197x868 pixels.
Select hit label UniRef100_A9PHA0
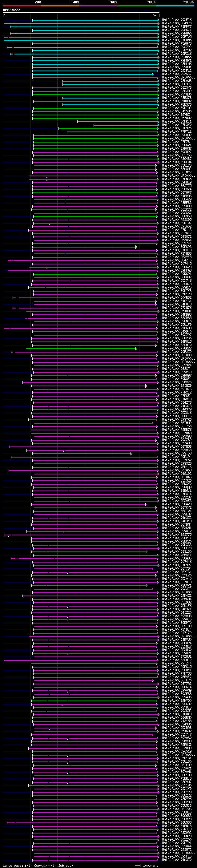[x=176, y=34]
